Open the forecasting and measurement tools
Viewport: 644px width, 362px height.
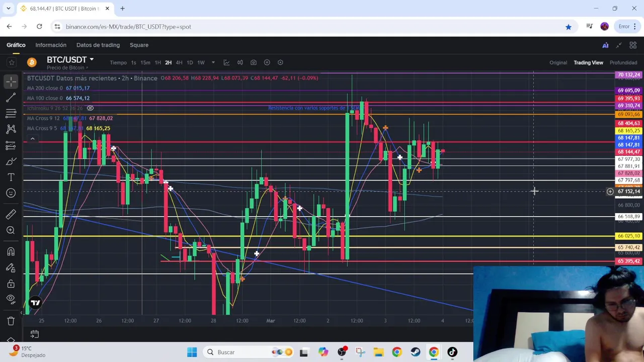(11, 145)
